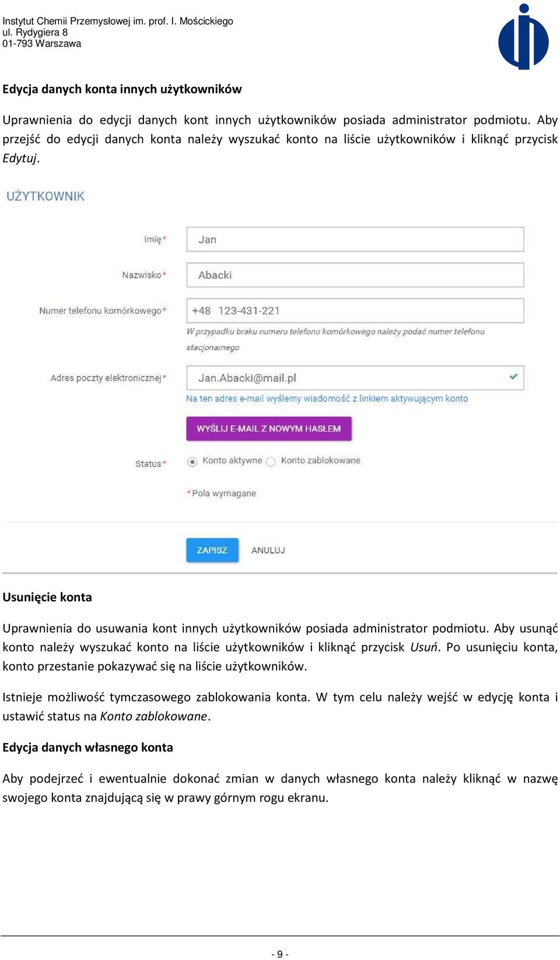The width and height of the screenshot is (560, 960).
Task: Click the ZAPISZ button
Action: 212,550
